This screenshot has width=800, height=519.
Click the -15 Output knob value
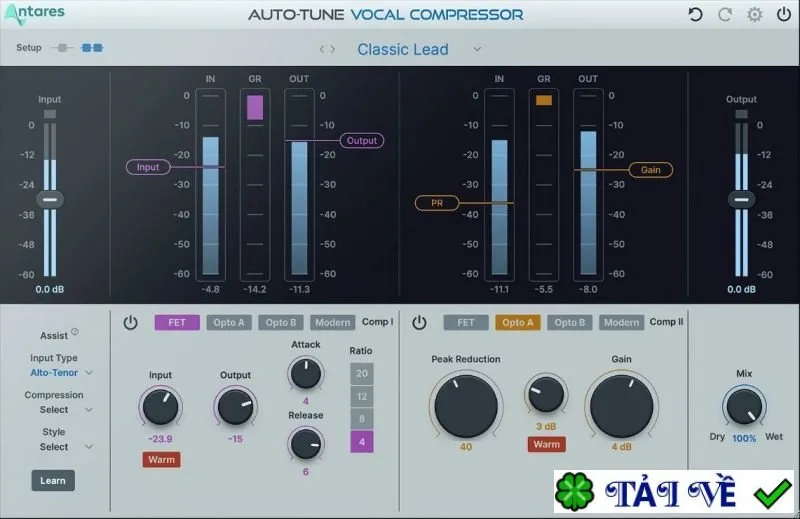click(235, 439)
